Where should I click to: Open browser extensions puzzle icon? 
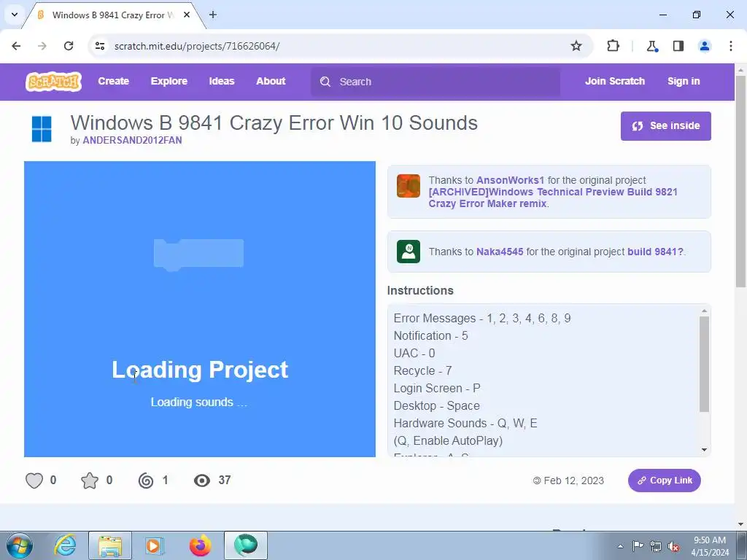[613, 46]
